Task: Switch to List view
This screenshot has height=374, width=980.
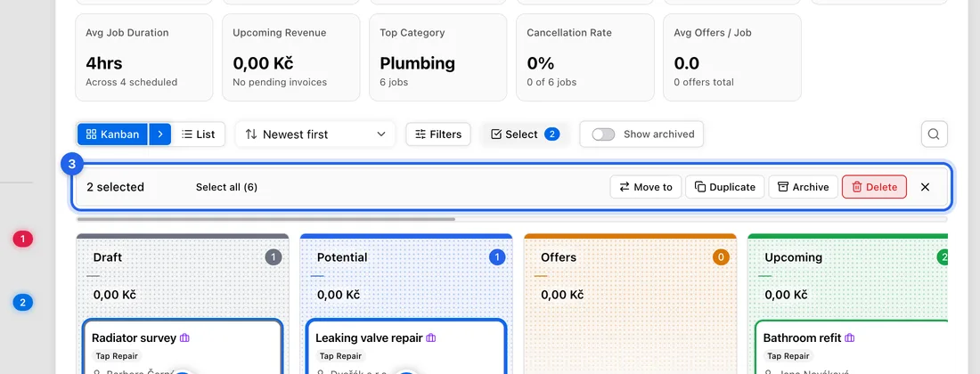Action: [198, 134]
